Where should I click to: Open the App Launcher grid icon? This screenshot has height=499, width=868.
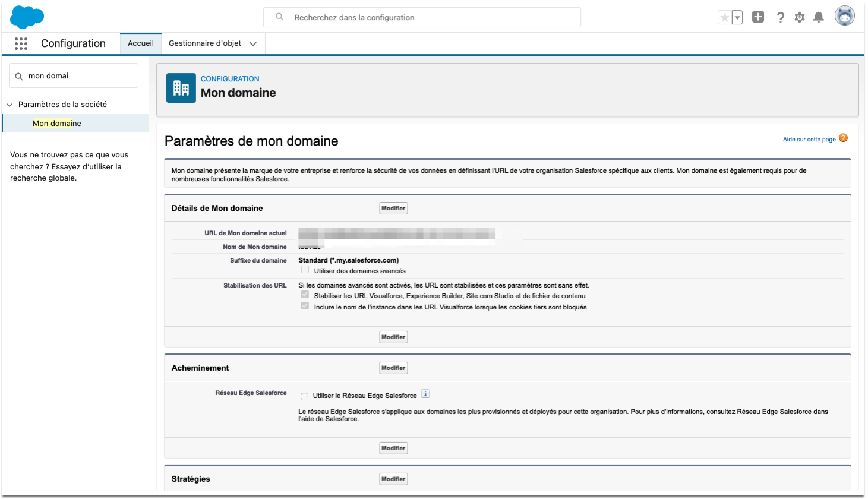[x=21, y=43]
